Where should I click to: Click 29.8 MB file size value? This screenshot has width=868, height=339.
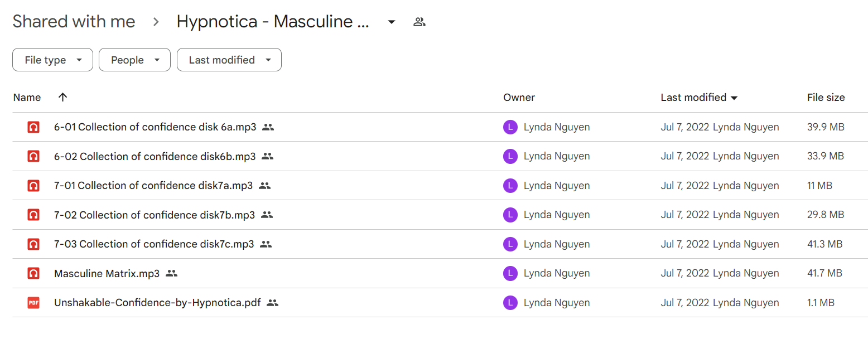point(826,215)
